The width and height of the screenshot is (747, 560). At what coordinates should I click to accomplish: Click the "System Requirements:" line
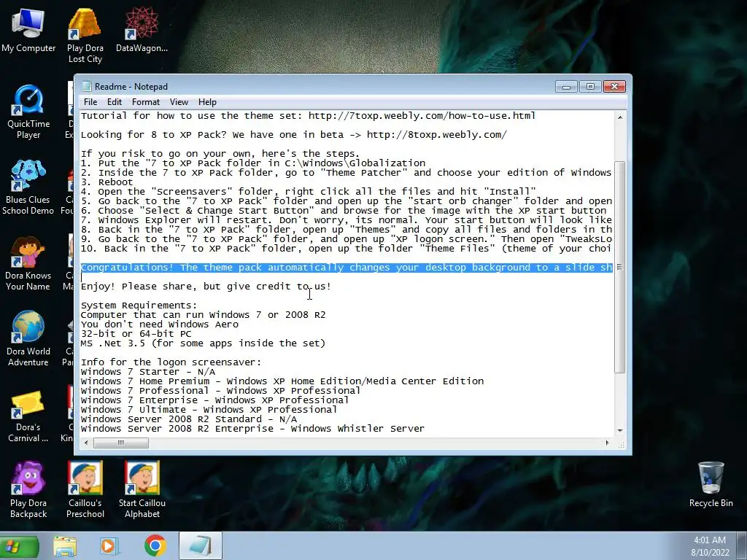(139, 306)
